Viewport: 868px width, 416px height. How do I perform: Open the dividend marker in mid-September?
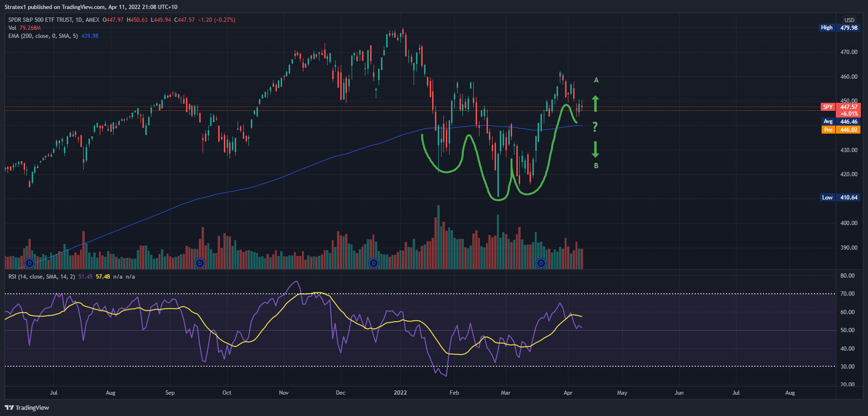coord(200,263)
